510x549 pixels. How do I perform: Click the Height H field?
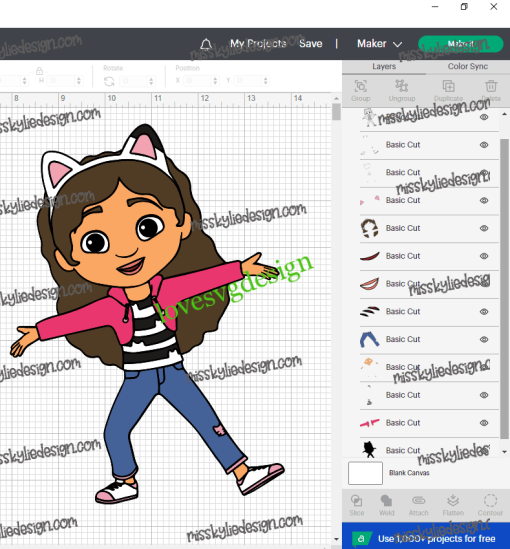pos(62,81)
